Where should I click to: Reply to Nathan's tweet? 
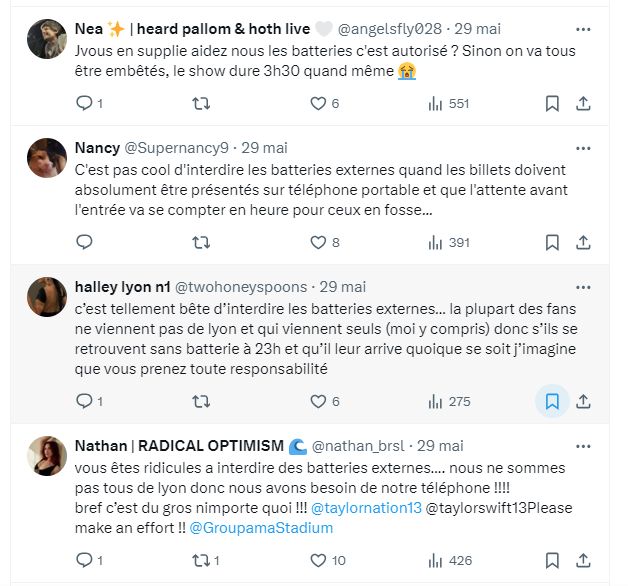pos(85,560)
